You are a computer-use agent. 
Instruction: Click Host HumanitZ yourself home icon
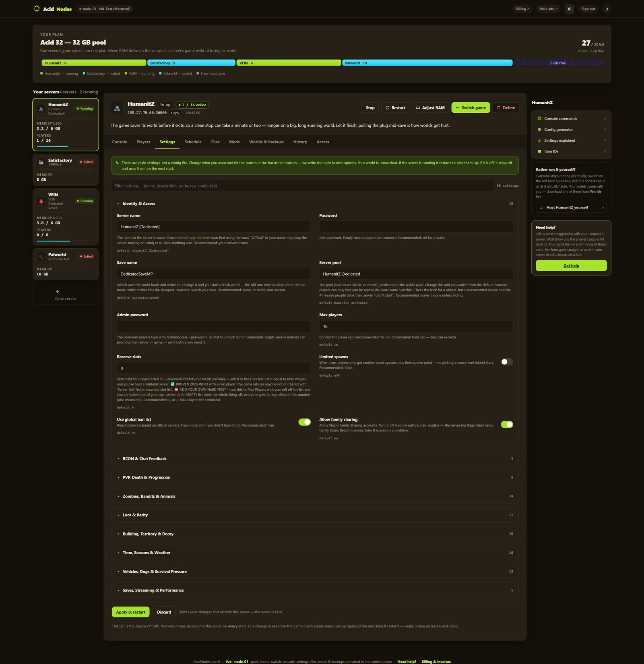pos(541,208)
